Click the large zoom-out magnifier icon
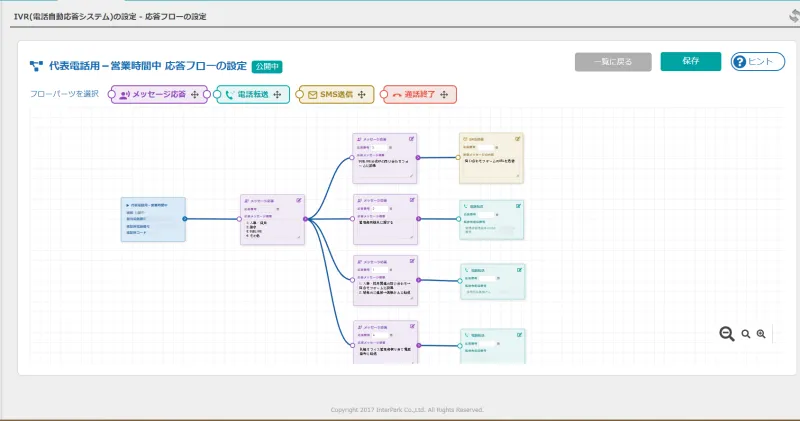The width and height of the screenshot is (800, 421). tap(727, 334)
